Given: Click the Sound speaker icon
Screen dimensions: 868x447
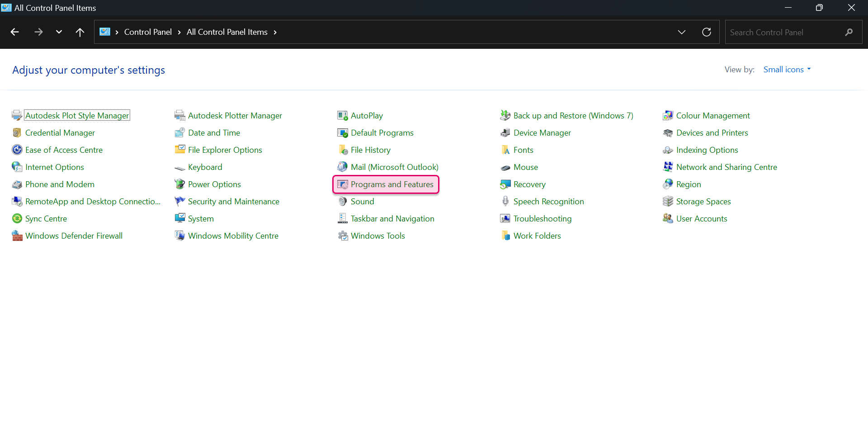Looking at the screenshot, I should [343, 202].
